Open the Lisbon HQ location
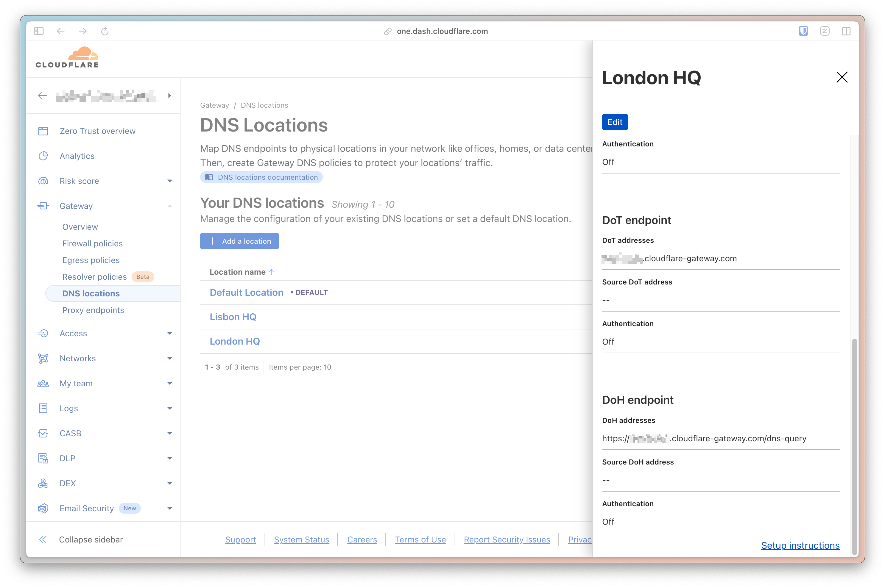 tap(233, 317)
